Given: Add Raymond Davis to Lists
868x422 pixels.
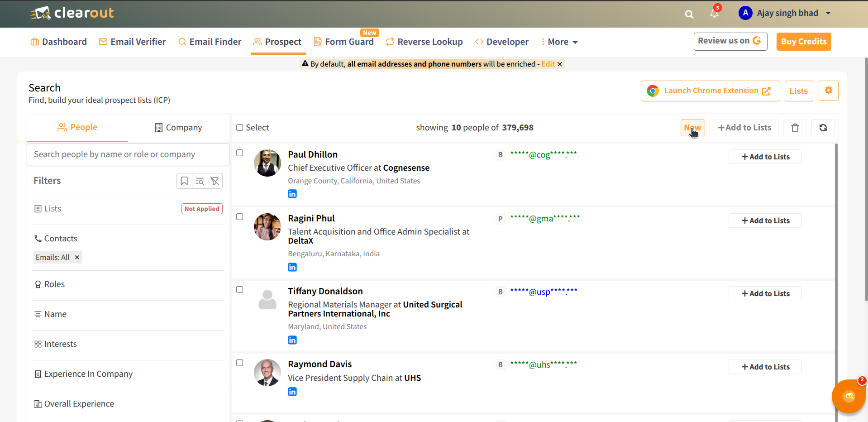Looking at the screenshot, I should [x=764, y=366].
